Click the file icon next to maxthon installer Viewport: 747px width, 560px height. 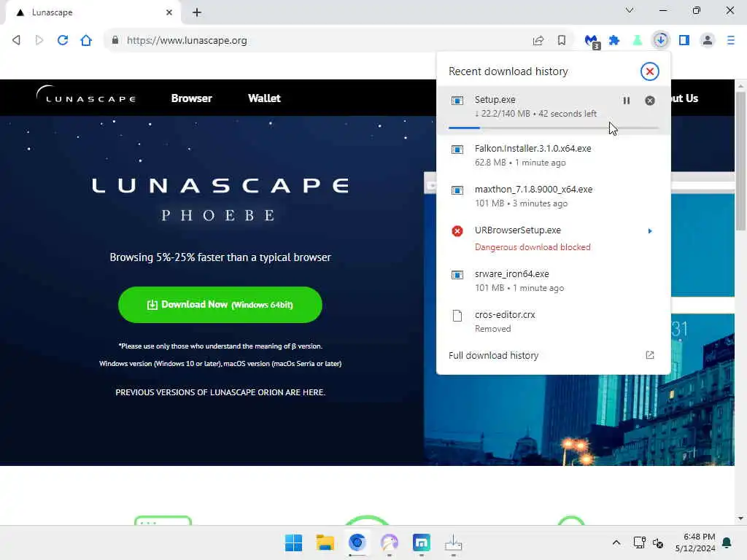tap(457, 190)
